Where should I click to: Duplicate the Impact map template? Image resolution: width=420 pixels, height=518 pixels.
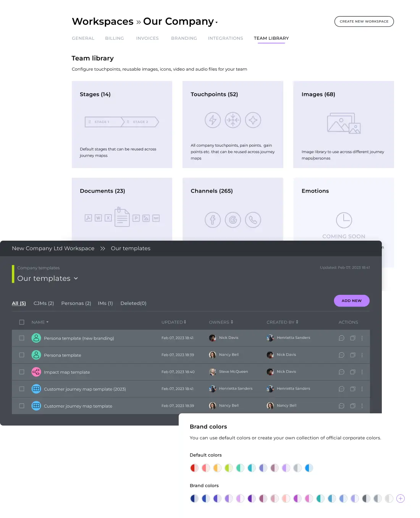352,372
